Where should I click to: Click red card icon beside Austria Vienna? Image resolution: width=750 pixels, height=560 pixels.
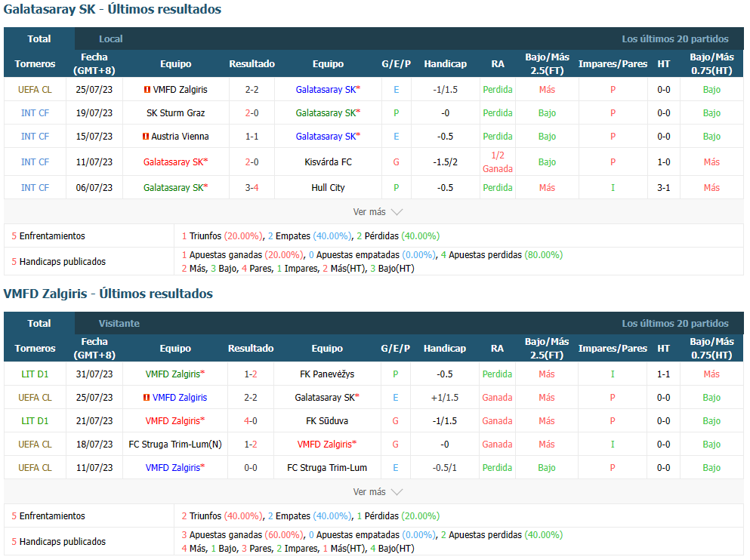(x=146, y=137)
